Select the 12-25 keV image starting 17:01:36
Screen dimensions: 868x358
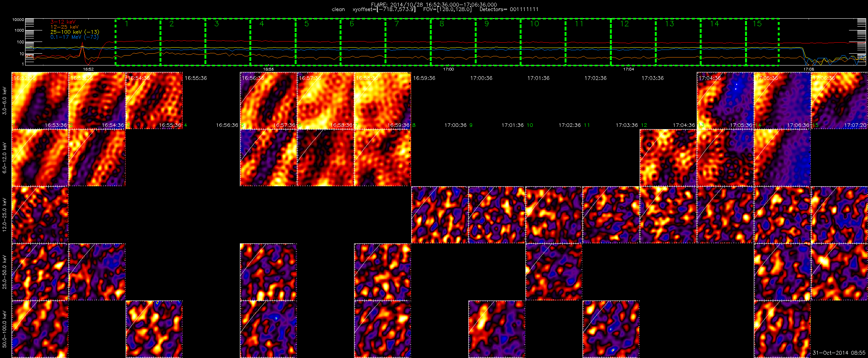(554, 215)
